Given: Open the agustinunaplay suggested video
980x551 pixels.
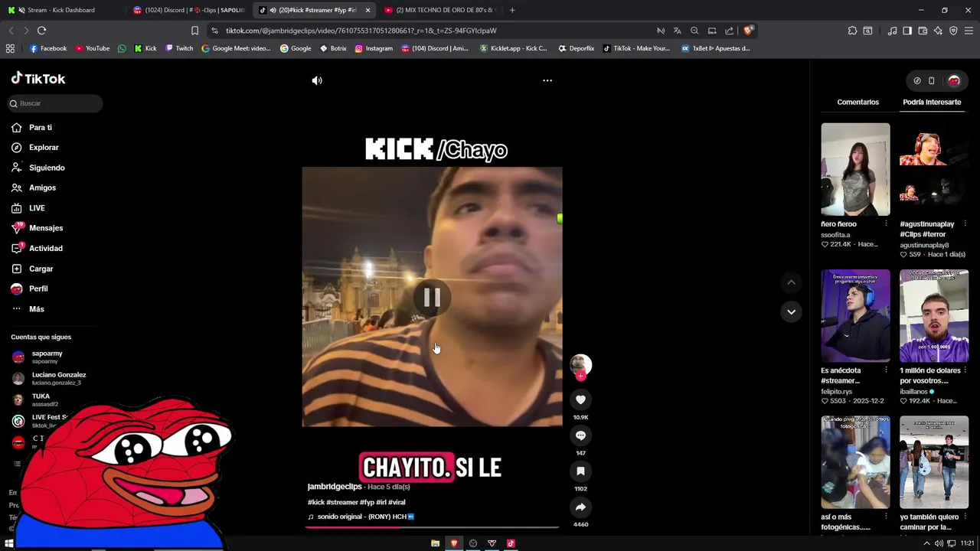Looking at the screenshot, I should pyautogui.click(x=934, y=169).
